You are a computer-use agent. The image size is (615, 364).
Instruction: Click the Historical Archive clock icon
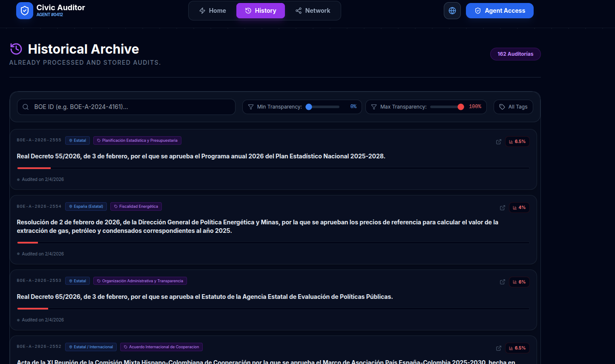coord(16,49)
